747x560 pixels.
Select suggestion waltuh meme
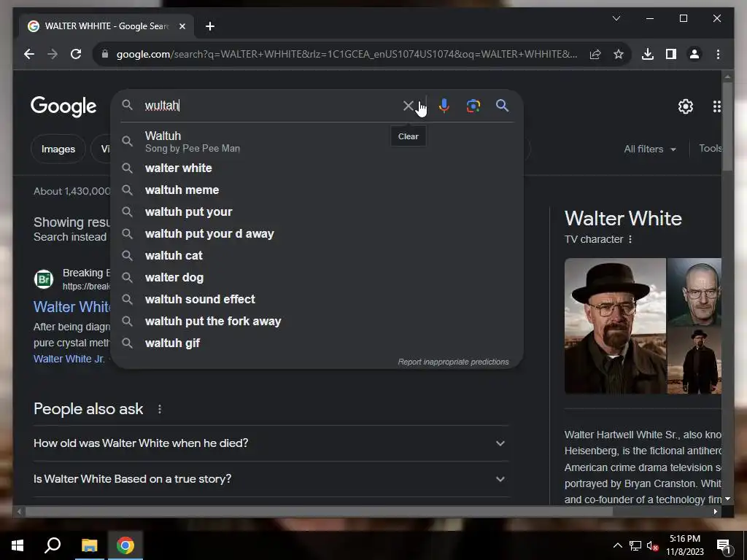(317, 190)
